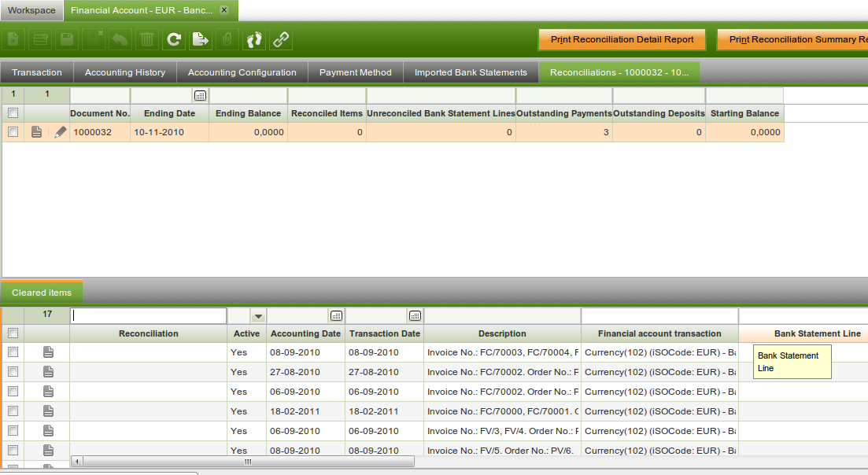Sort by the Document No. column header
This screenshot has width=868, height=475.
click(100, 112)
